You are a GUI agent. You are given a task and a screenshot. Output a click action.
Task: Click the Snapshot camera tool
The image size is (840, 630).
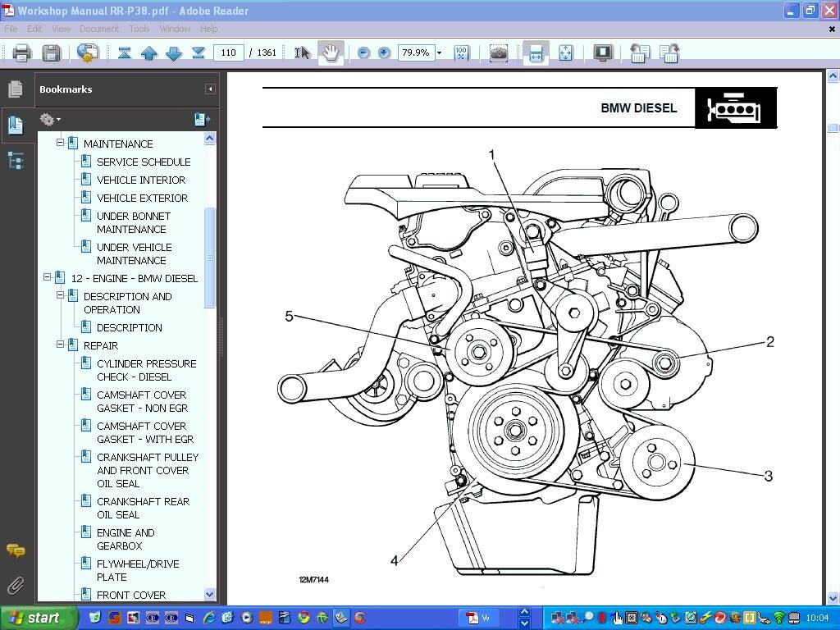coord(499,52)
